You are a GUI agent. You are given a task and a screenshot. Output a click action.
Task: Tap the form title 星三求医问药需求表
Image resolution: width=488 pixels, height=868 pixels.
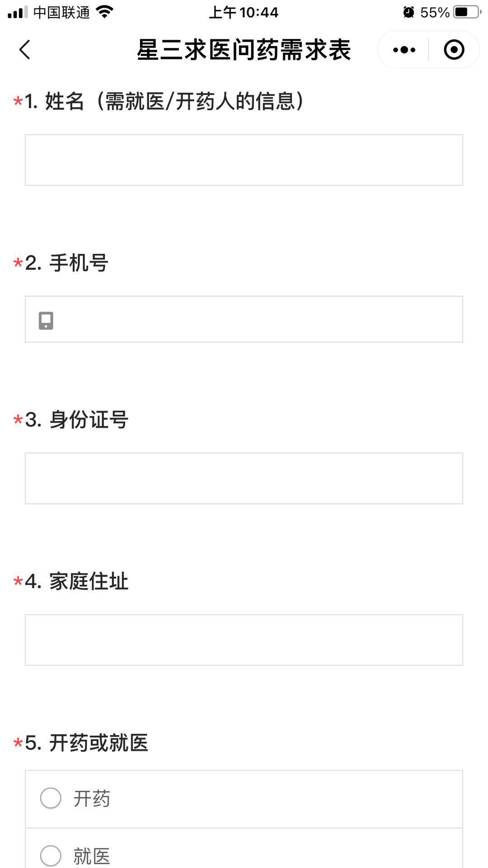[244, 50]
